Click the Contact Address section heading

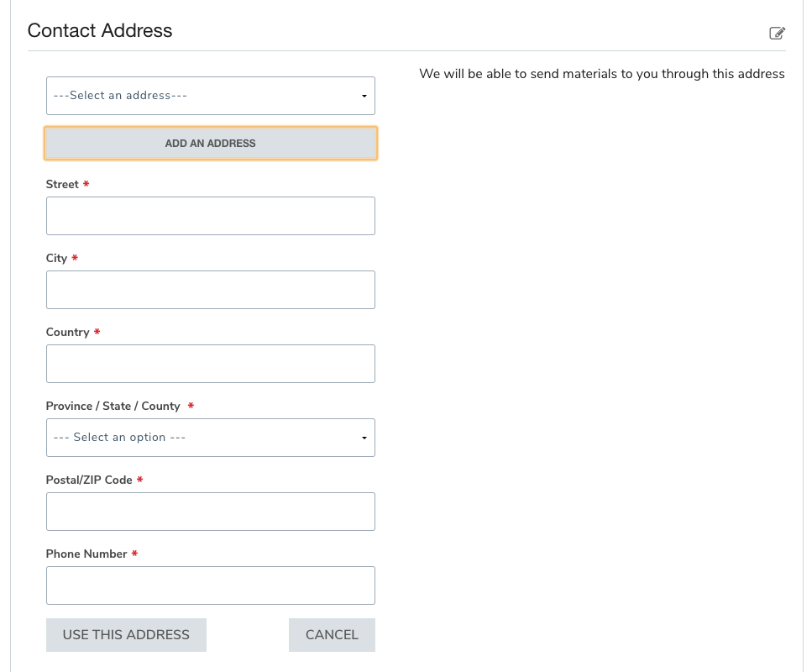[100, 31]
